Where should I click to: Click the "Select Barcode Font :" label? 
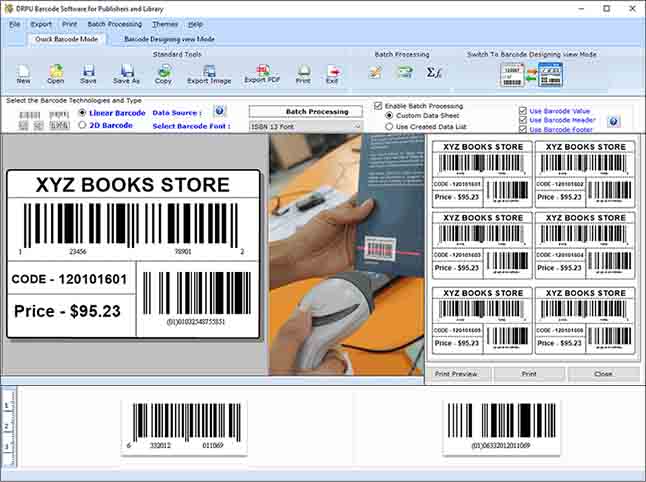click(x=192, y=126)
